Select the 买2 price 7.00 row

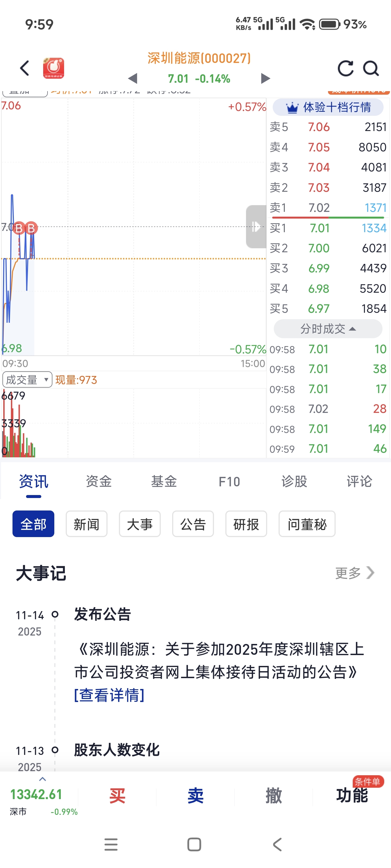(328, 248)
